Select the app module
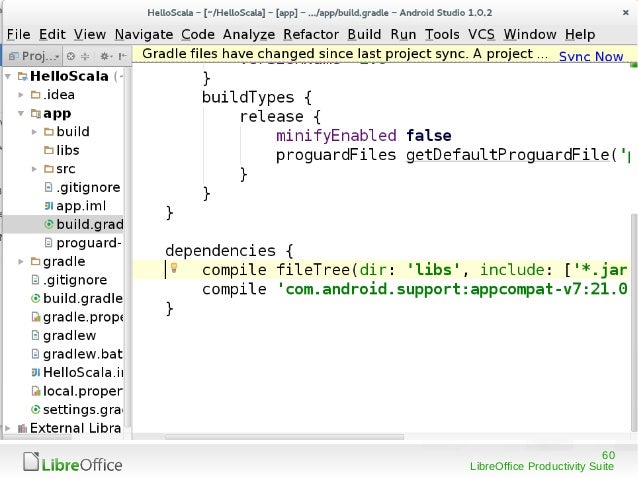Screen dimensions: 638x479 (57, 114)
